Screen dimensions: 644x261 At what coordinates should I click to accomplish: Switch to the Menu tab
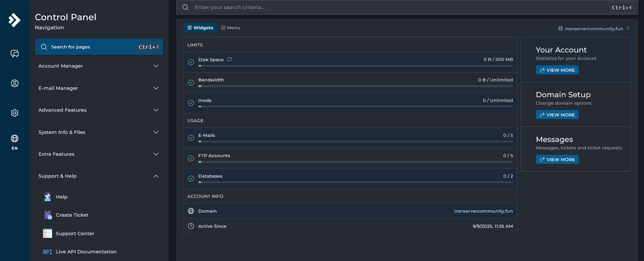[x=230, y=28]
